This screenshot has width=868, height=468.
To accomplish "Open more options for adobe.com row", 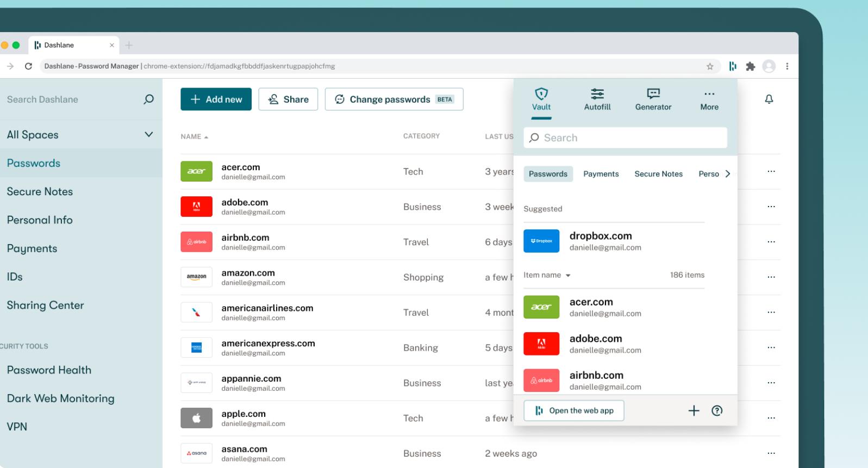I will click(x=771, y=207).
